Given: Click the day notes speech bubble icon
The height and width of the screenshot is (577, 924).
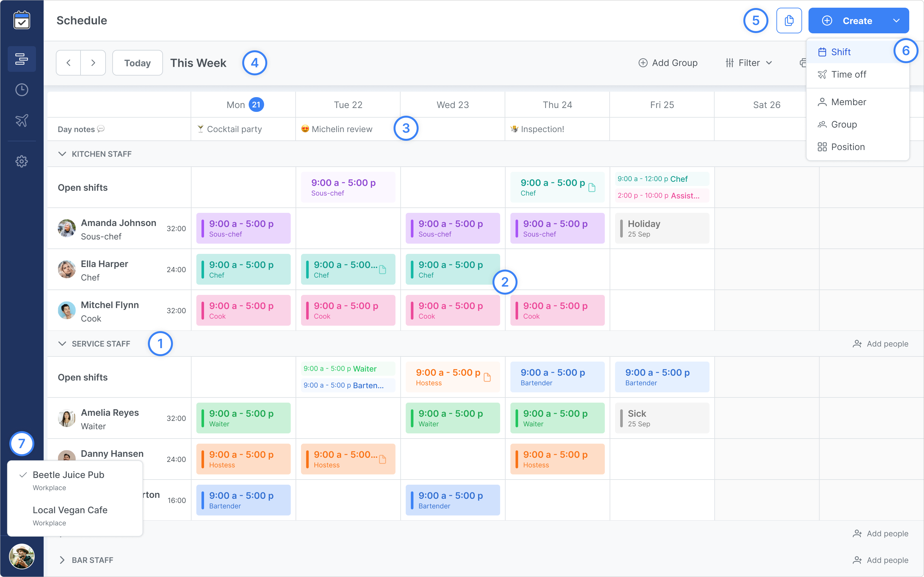Looking at the screenshot, I should click(x=100, y=129).
